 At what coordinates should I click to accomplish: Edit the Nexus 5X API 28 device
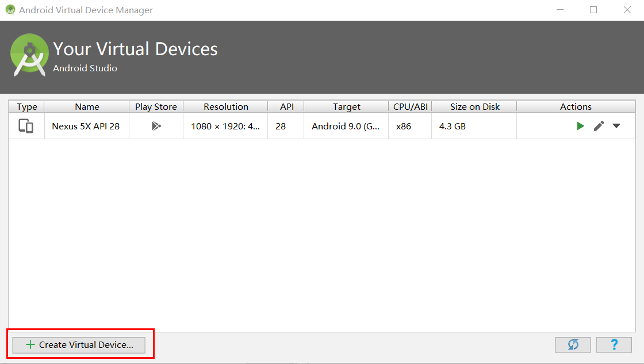(599, 126)
